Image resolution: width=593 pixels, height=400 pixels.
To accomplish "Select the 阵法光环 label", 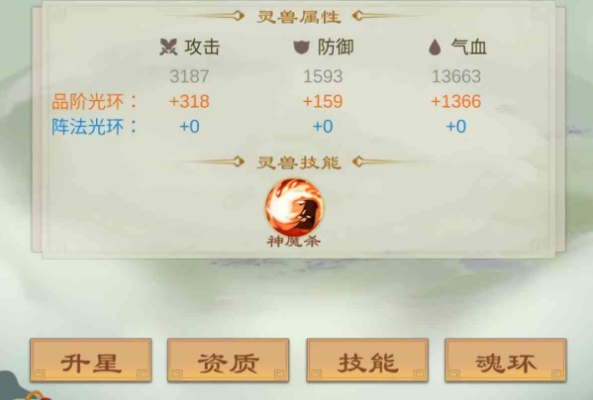I will point(95,127).
